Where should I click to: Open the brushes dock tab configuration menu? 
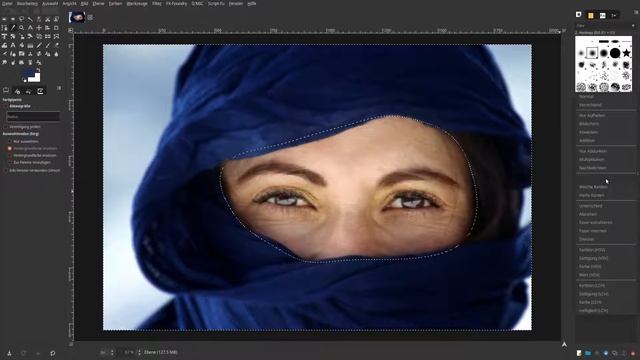coord(636,12)
